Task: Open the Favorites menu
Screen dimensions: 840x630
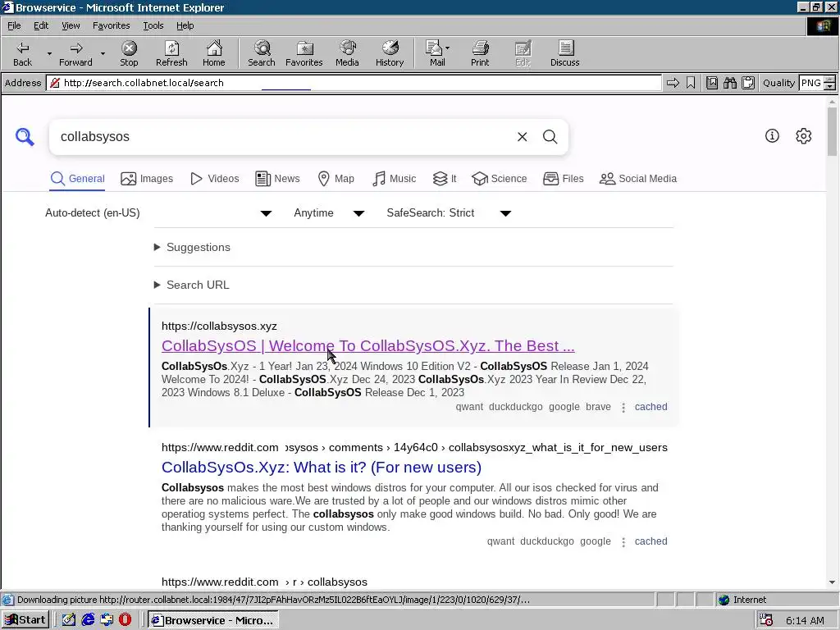Action: 111,25
